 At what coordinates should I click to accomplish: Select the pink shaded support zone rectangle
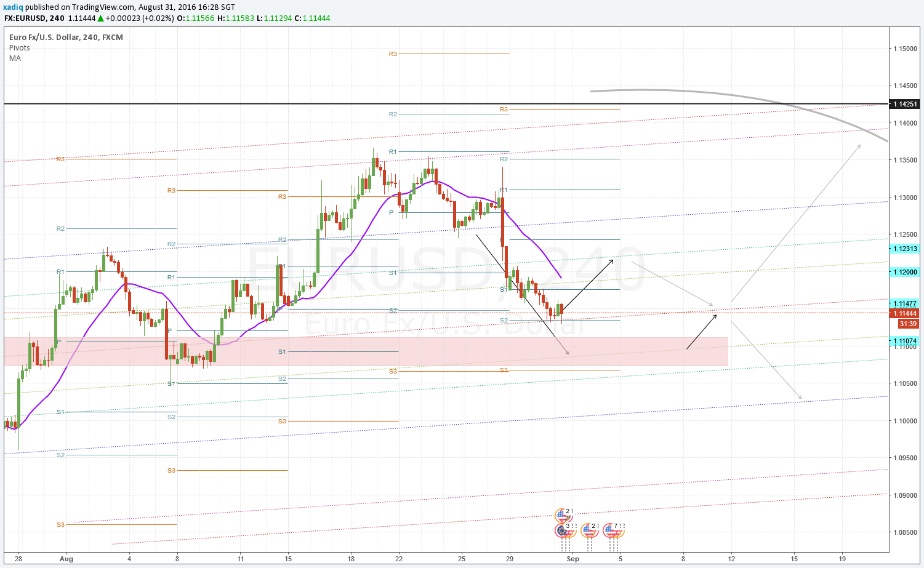[366, 351]
